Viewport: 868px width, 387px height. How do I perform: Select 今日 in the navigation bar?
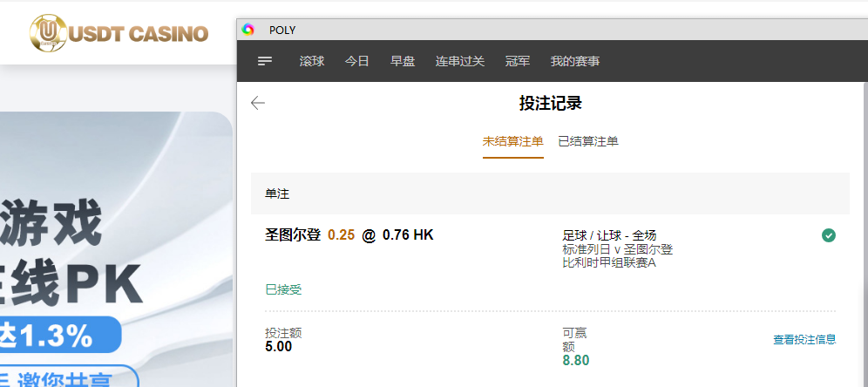click(x=357, y=61)
